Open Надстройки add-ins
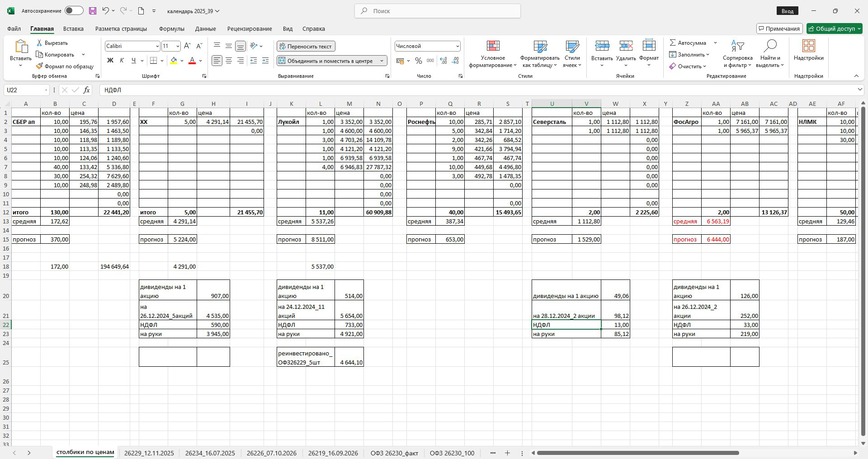The height and width of the screenshot is (459, 868). (808, 51)
